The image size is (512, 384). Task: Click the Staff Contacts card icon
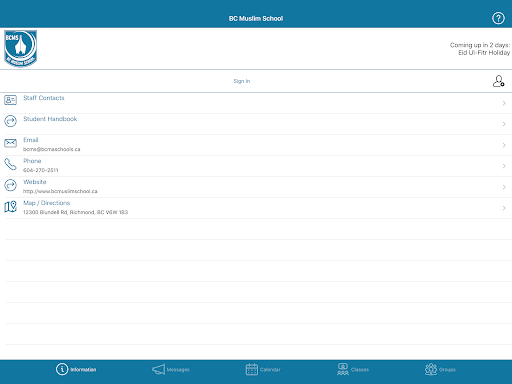(10, 100)
